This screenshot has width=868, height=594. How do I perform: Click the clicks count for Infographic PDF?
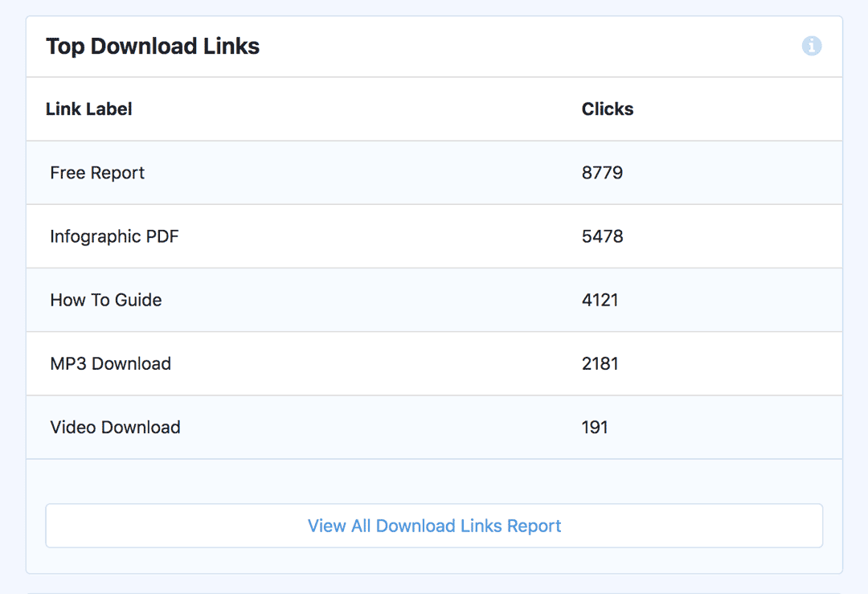pyautogui.click(x=603, y=236)
